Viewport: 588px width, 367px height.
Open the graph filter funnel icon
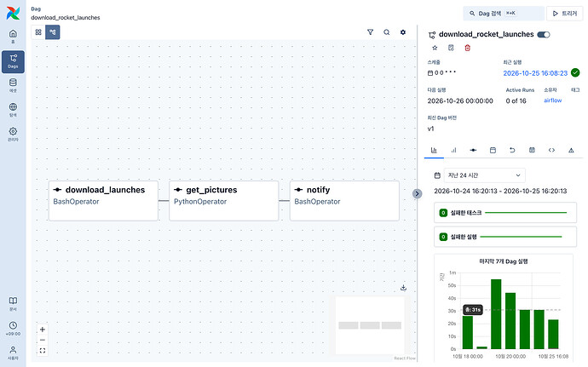(370, 32)
